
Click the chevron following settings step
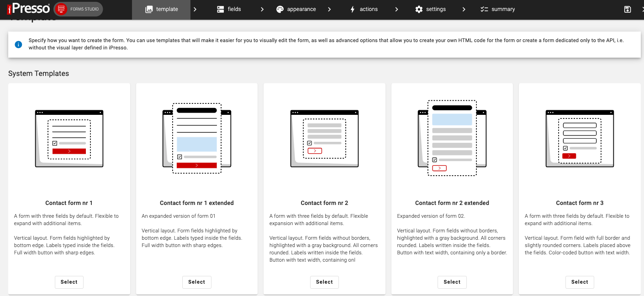(x=464, y=9)
